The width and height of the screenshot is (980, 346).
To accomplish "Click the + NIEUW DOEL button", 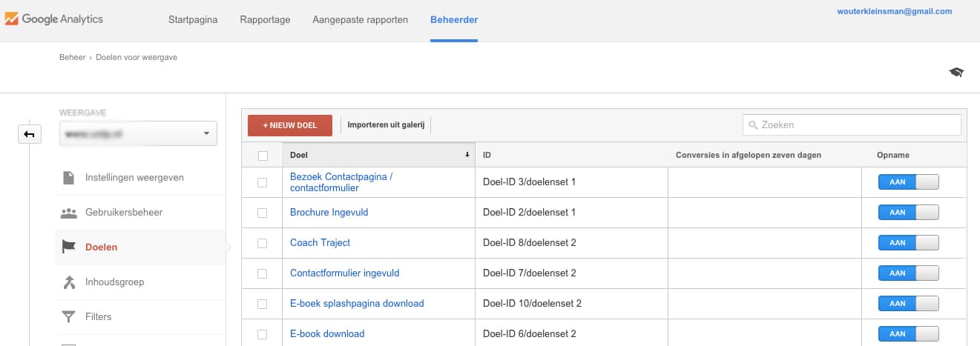I will tap(290, 125).
